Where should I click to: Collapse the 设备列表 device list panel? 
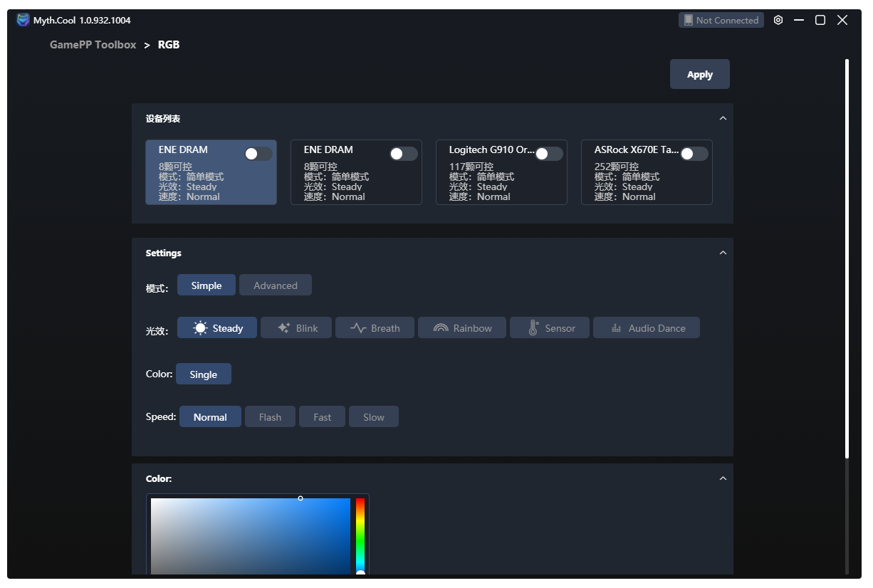723,118
